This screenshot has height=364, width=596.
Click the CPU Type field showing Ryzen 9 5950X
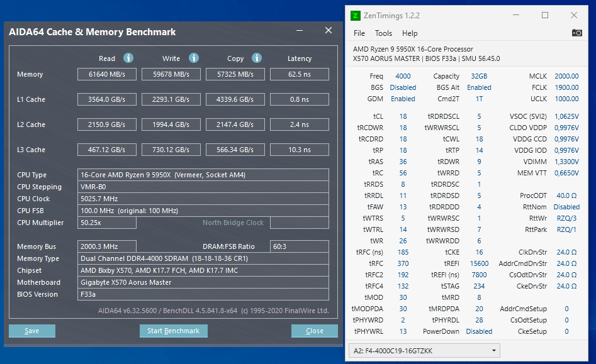tap(203, 175)
